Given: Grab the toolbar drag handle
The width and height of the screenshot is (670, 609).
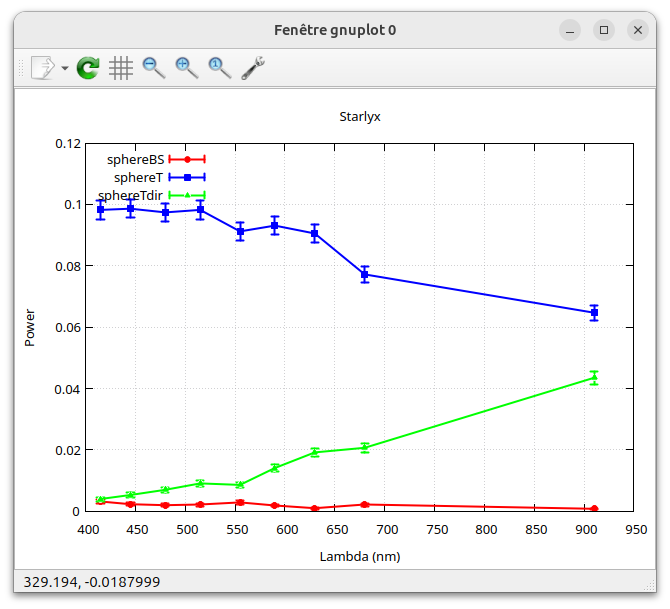Looking at the screenshot, I should (21, 68).
